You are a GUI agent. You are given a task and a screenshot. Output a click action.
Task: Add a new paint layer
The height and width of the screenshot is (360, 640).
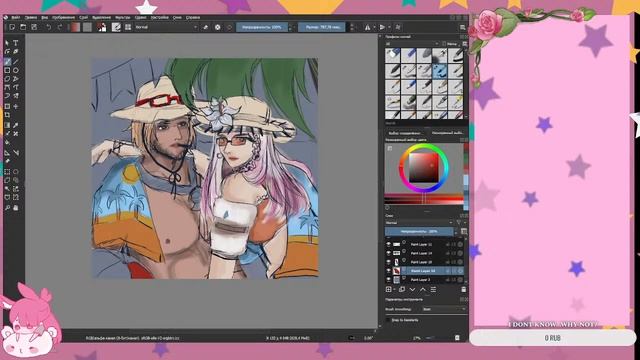[389, 289]
